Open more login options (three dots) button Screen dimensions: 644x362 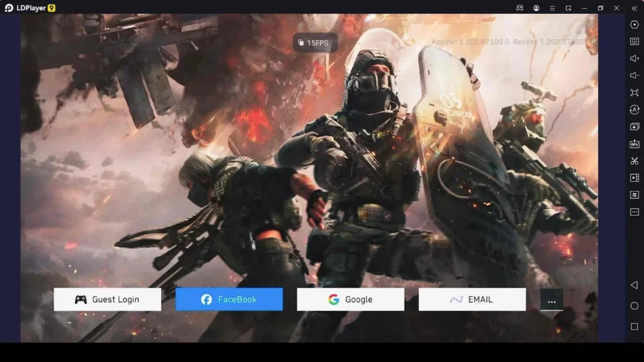552,300
